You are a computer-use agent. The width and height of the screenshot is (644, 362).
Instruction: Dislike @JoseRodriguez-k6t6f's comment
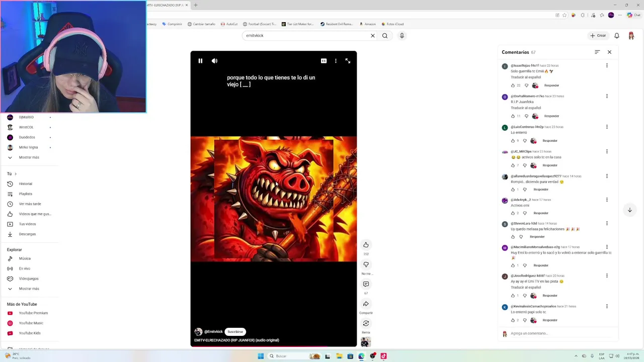pyautogui.click(x=525, y=296)
